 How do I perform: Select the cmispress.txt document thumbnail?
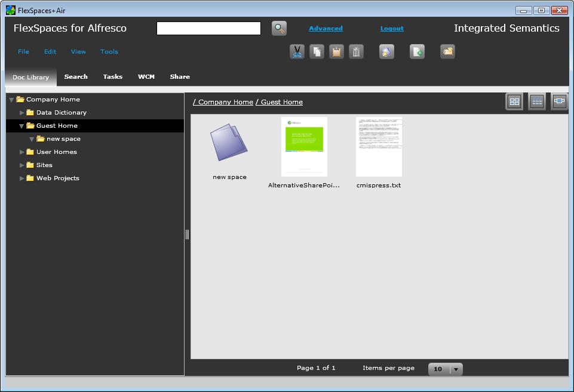coord(379,147)
